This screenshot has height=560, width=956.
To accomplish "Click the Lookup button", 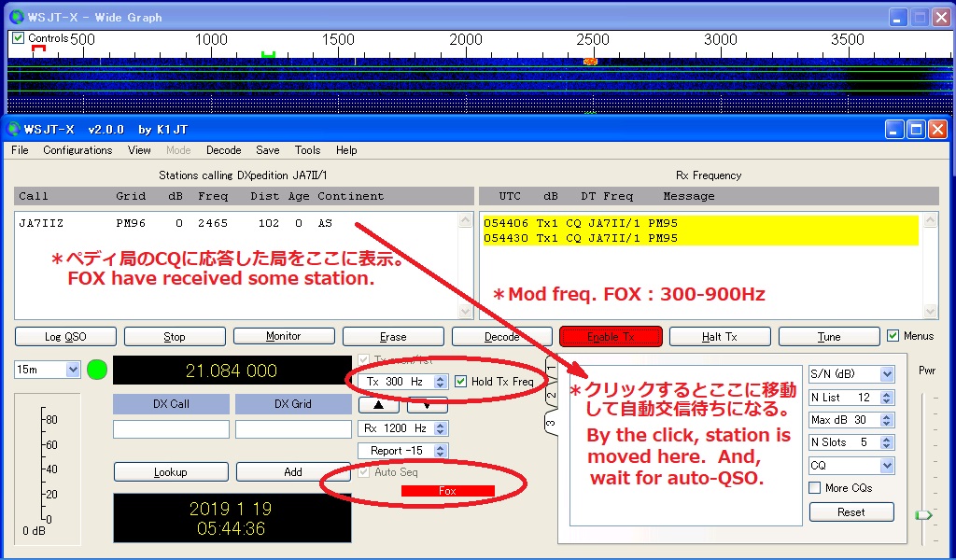I will tap(171, 471).
